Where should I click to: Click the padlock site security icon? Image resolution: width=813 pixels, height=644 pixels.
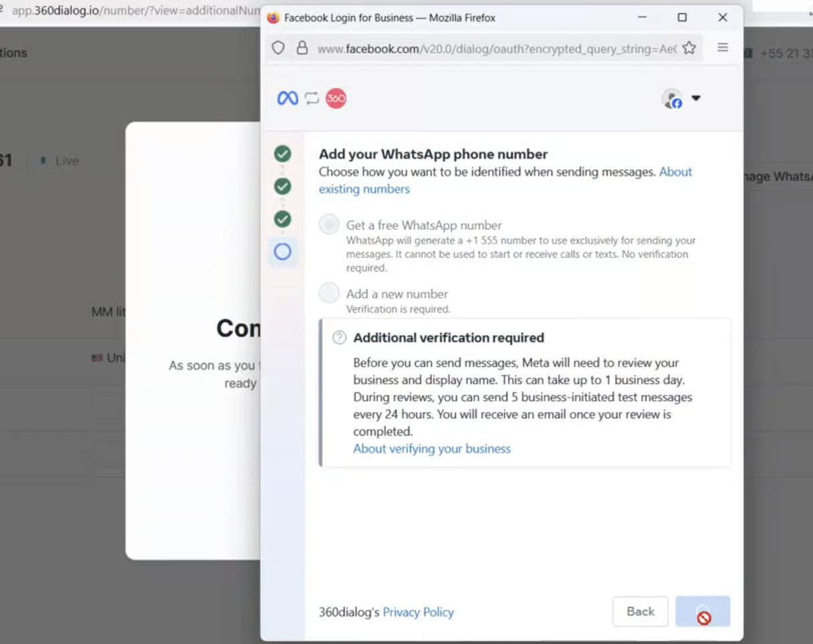(302, 48)
